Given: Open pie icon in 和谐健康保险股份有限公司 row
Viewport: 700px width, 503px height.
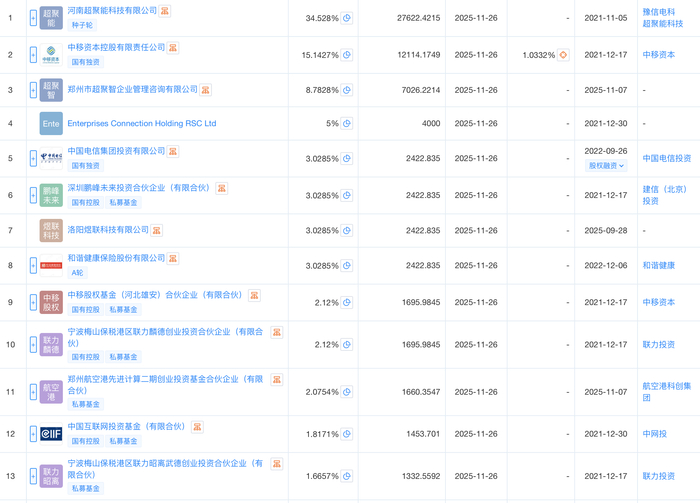Looking at the screenshot, I should [347, 266].
